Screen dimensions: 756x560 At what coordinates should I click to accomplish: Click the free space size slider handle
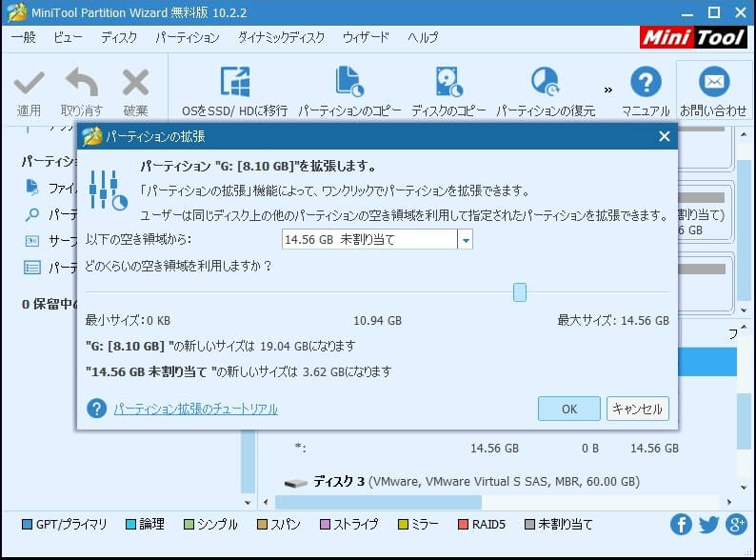tap(520, 292)
